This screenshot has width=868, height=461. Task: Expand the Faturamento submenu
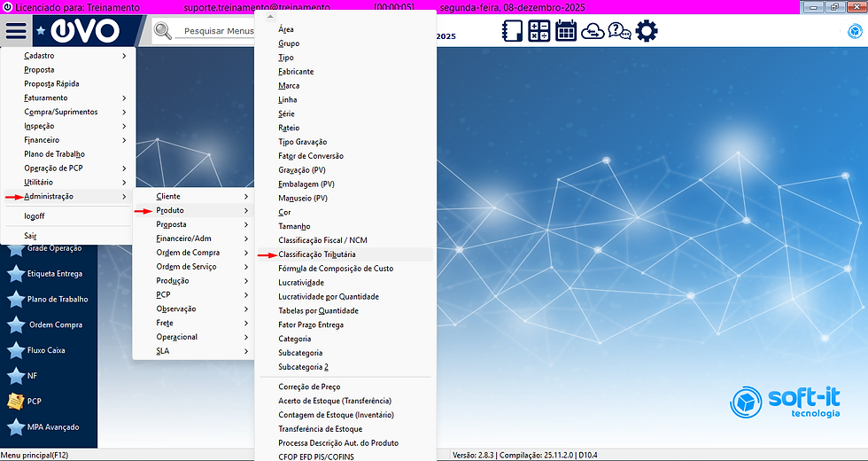click(68, 98)
